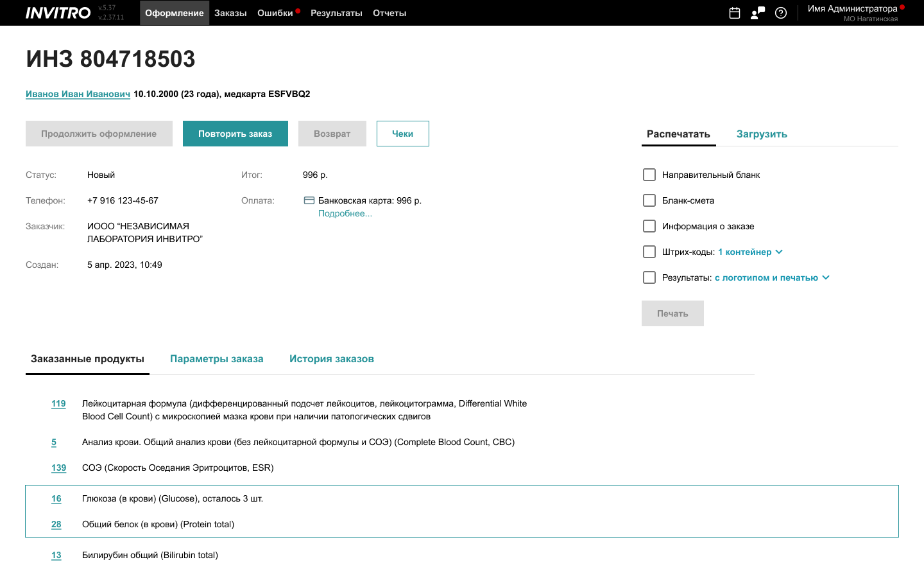Screen dimensions: 924x578
Task: Click the order status value Новый
Action: 101,175
